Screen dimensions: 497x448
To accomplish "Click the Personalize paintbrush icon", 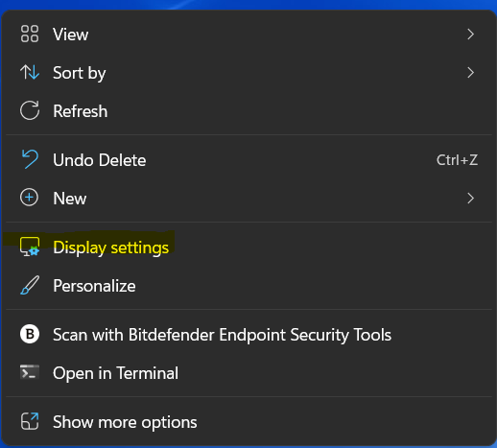I will coord(30,285).
